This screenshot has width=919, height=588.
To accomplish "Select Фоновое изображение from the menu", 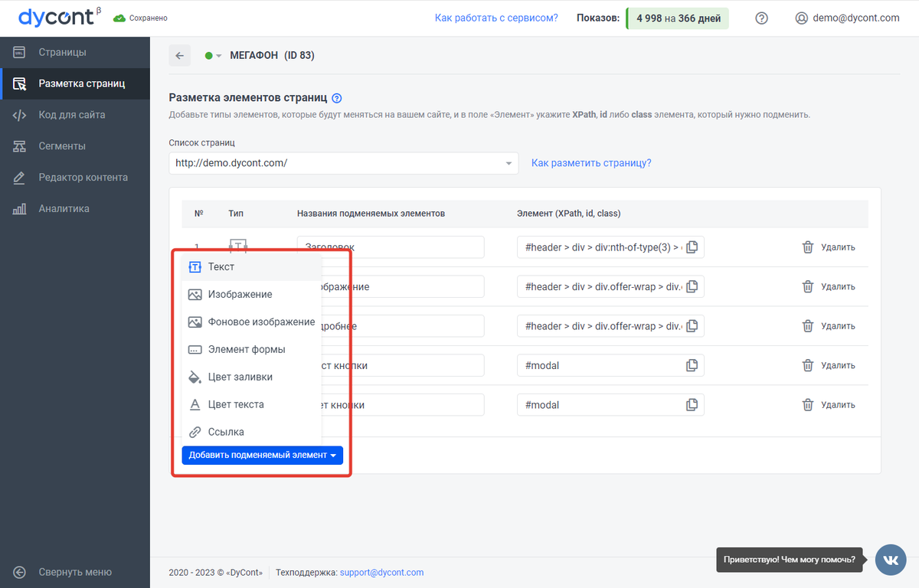I will (x=260, y=322).
